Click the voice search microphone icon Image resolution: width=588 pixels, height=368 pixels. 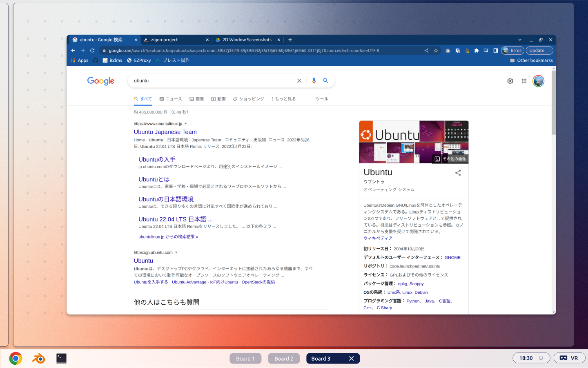pos(314,81)
